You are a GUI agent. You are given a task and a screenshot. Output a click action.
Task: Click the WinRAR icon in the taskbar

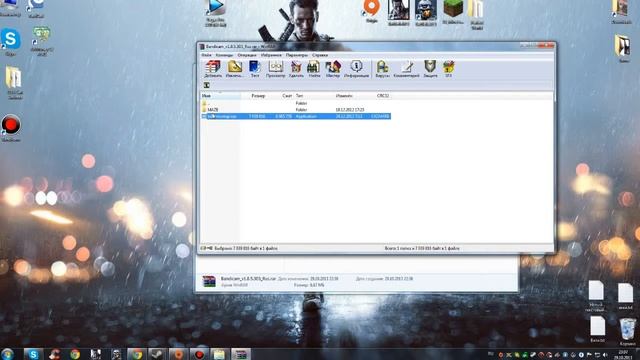pyautogui.click(x=241, y=354)
